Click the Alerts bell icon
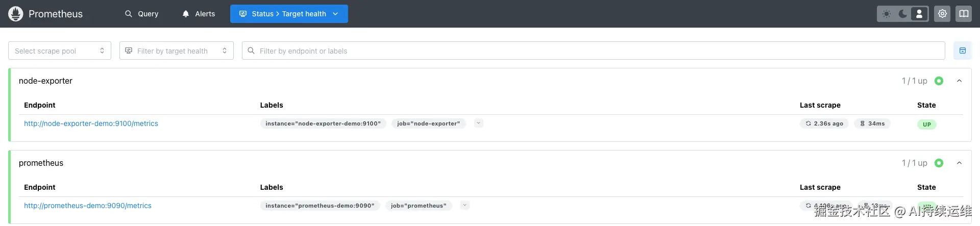The height and width of the screenshot is (226, 980). coord(186,14)
